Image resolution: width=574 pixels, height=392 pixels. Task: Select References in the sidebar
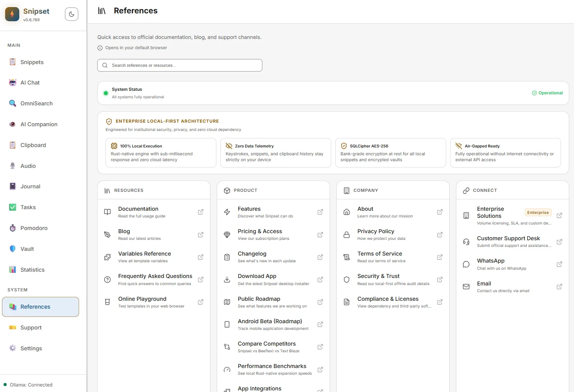[41, 307]
